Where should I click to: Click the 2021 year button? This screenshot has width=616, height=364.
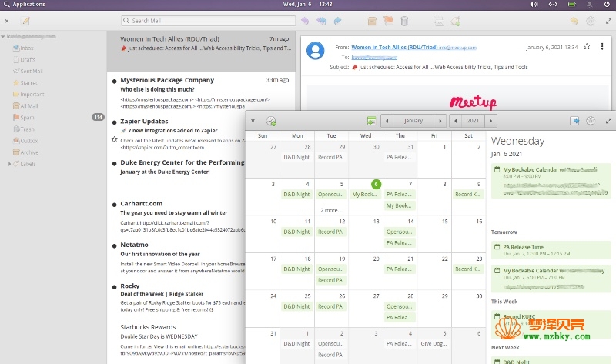pos(473,121)
